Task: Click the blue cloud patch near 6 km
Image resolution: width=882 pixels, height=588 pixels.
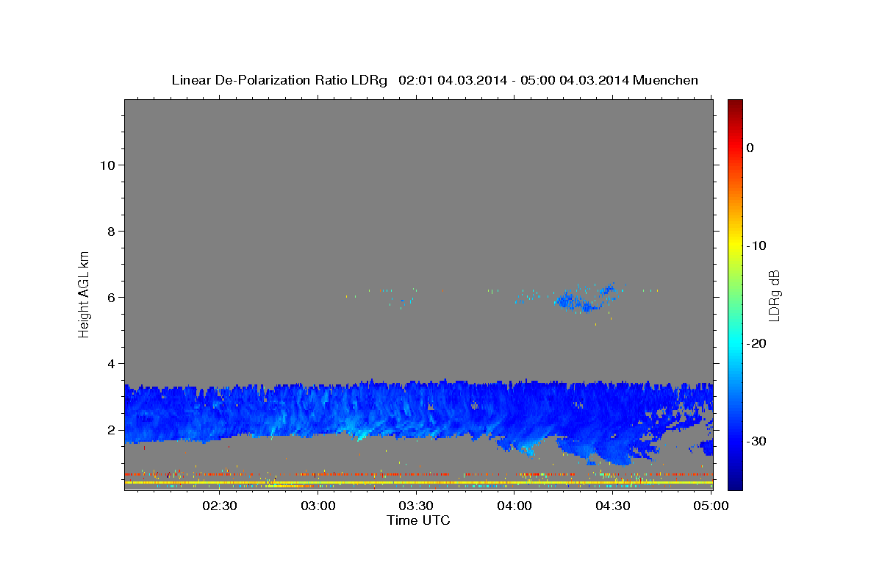Action: pos(584,298)
